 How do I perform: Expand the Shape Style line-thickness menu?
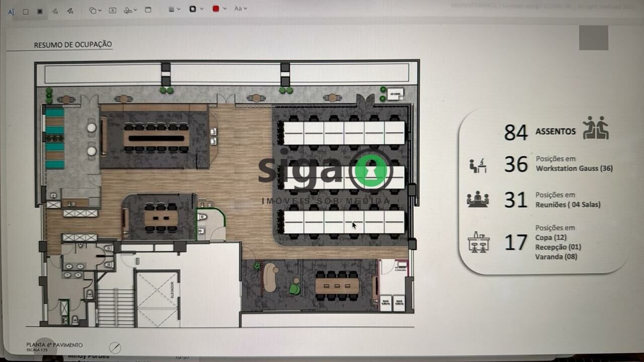(x=174, y=9)
